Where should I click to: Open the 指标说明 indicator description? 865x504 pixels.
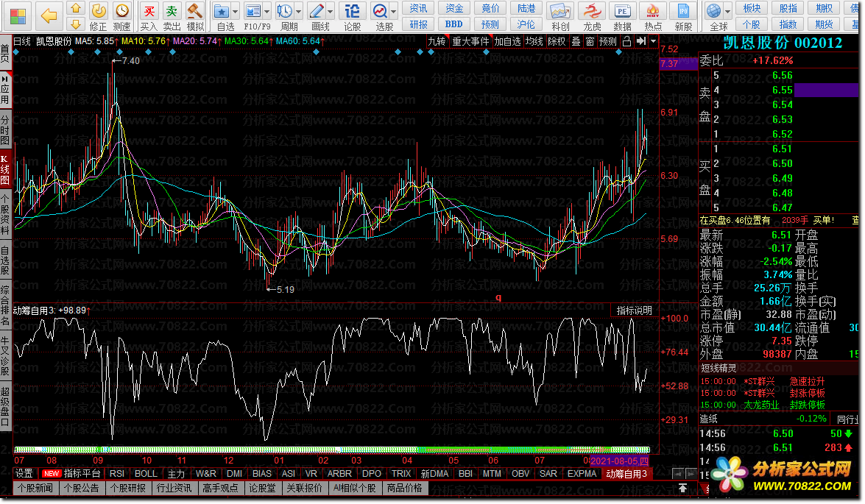click(x=635, y=310)
